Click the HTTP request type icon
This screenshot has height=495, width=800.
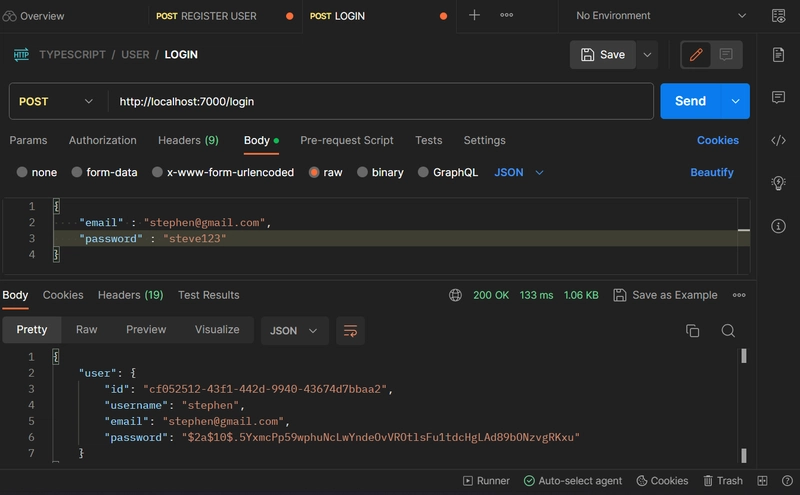(x=21, y=55)
